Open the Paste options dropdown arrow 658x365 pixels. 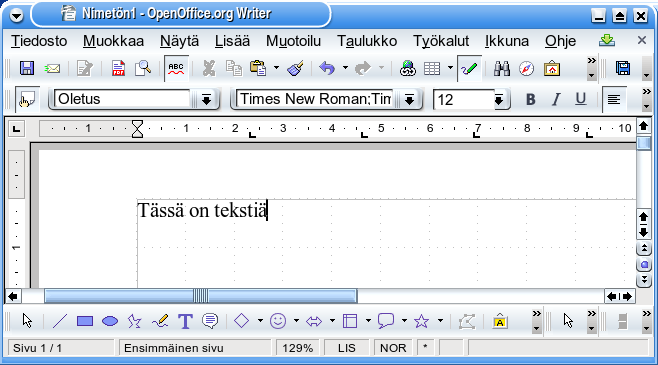276,68
